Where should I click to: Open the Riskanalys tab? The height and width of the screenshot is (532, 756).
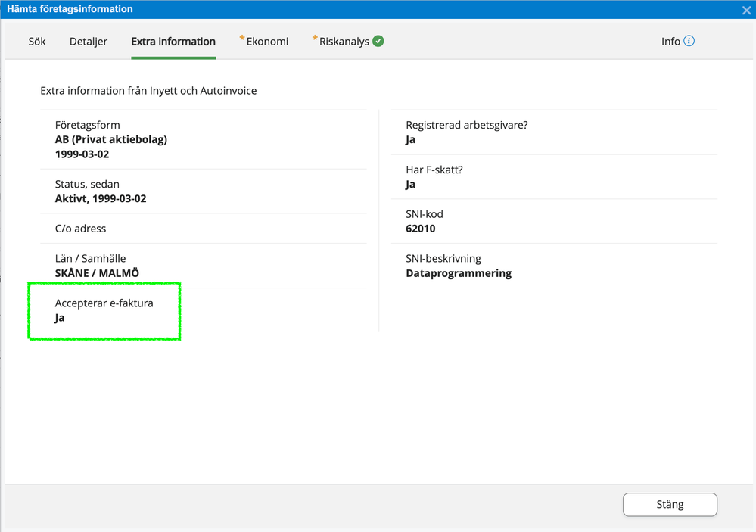[344, 42]
